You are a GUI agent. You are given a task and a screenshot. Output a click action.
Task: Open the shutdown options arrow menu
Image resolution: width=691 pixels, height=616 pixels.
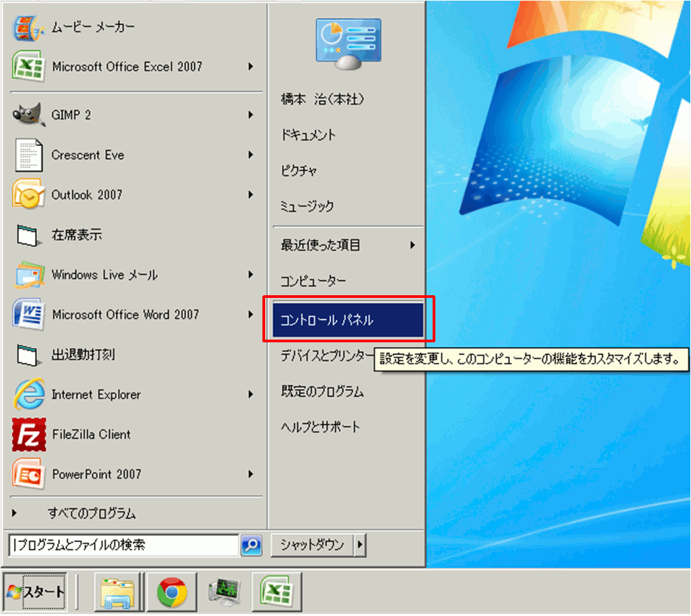(x=360, y=545)
